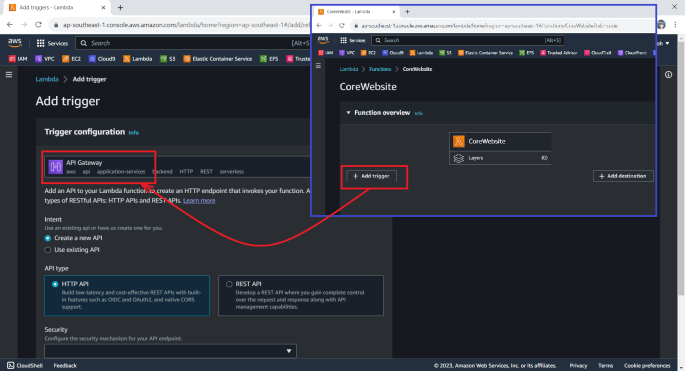
Task: Close the CoreWebsite - Lambda tab
Action: 394,12
